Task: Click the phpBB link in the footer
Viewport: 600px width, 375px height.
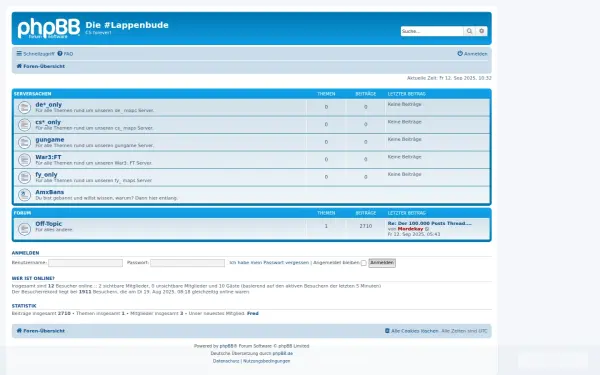Action: point(227,346)
